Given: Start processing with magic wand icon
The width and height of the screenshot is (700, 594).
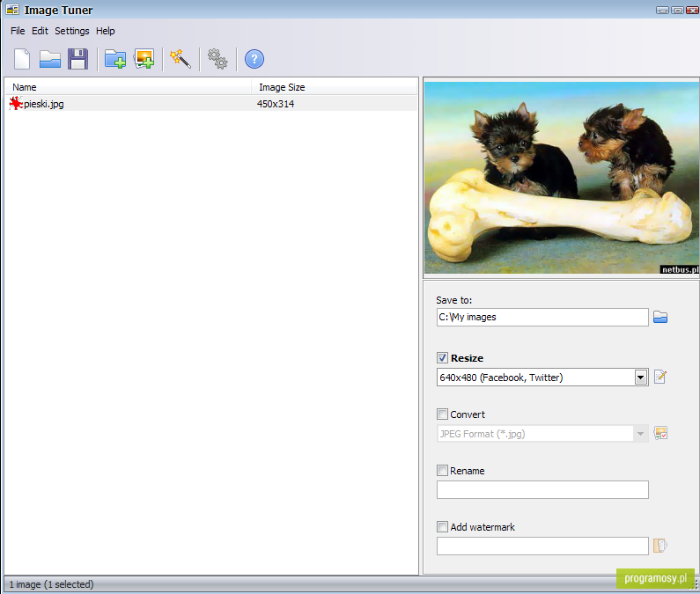Looking at the screenshot, I should coord(181,59).
